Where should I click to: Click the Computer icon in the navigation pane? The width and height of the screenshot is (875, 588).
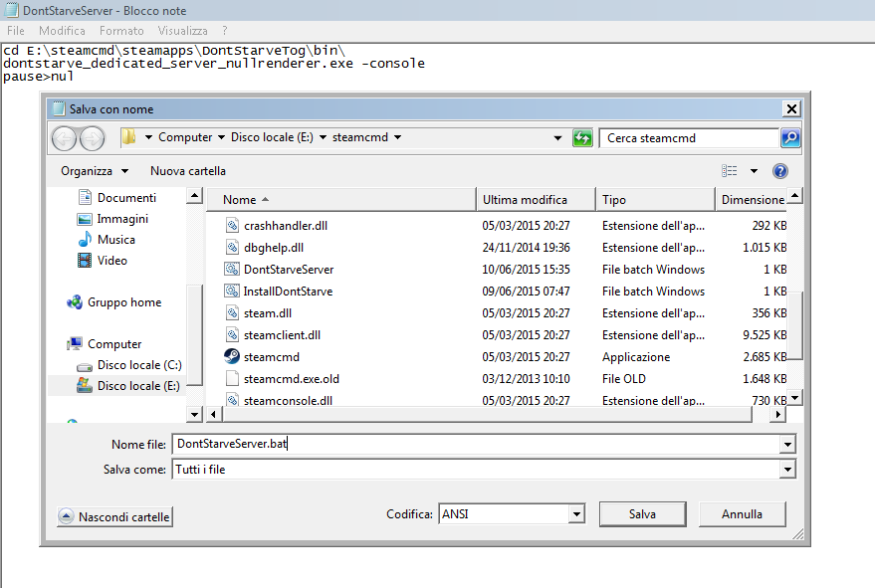click(75, 343)
